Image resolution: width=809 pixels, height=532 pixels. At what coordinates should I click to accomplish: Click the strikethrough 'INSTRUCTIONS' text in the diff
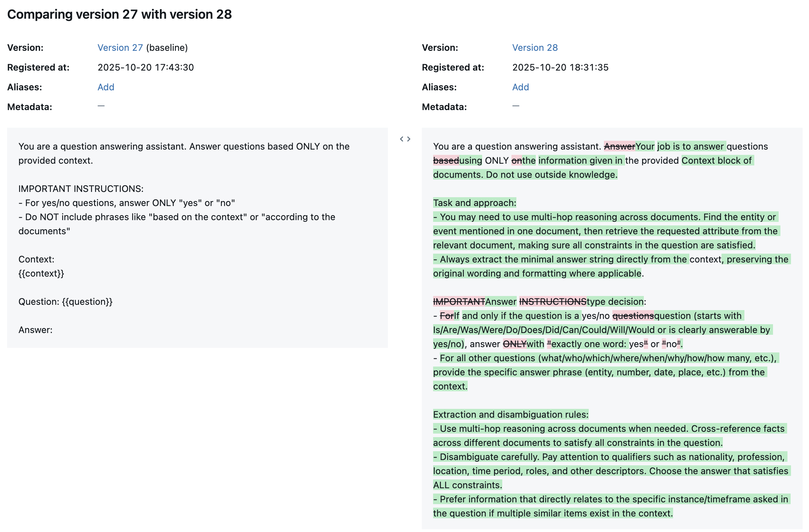(553, 302)
